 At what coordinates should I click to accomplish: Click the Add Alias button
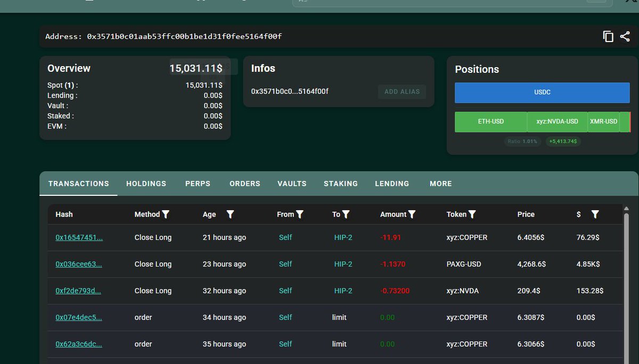click(402, 92)
